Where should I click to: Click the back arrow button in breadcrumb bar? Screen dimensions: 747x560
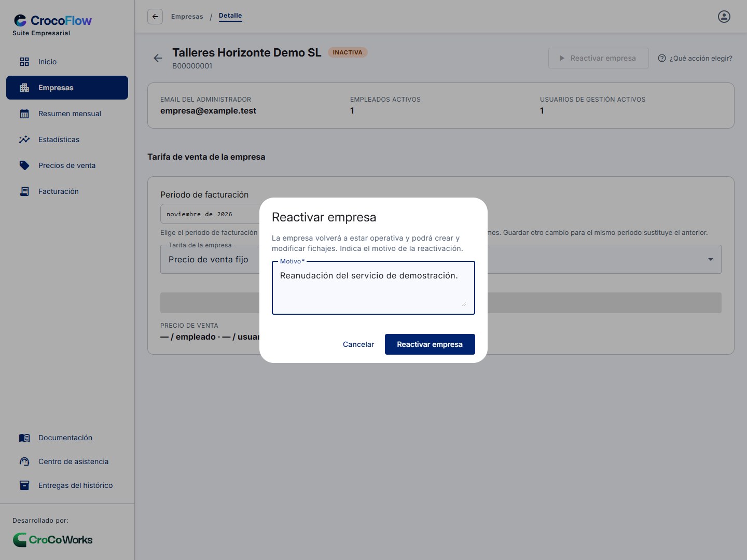click(x=155, y=17)
